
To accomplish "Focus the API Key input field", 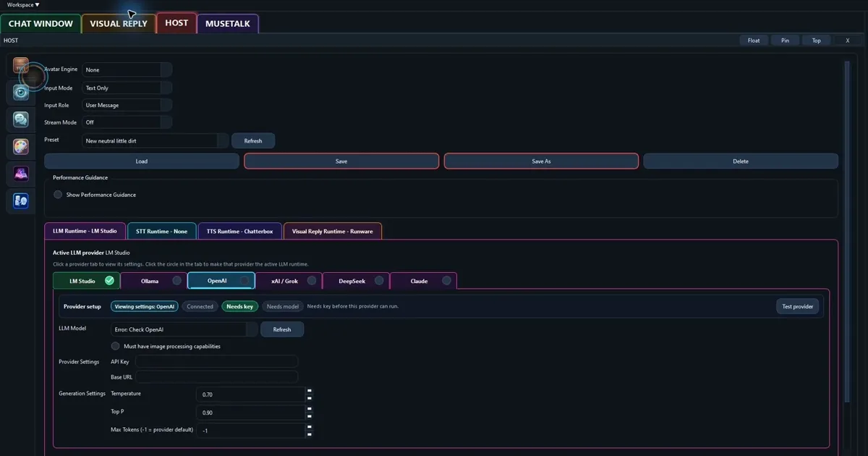I will pos(217,361).
